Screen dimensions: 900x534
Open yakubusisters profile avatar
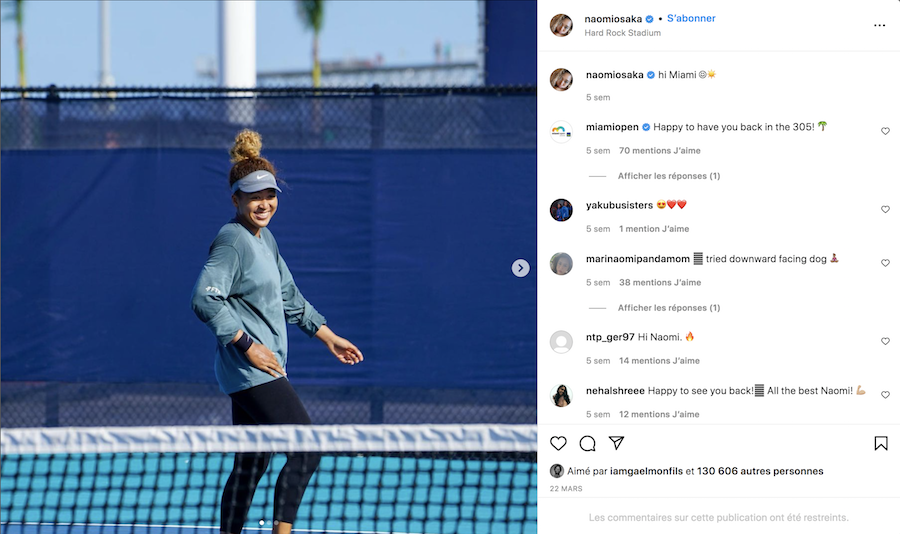[561, 210]
